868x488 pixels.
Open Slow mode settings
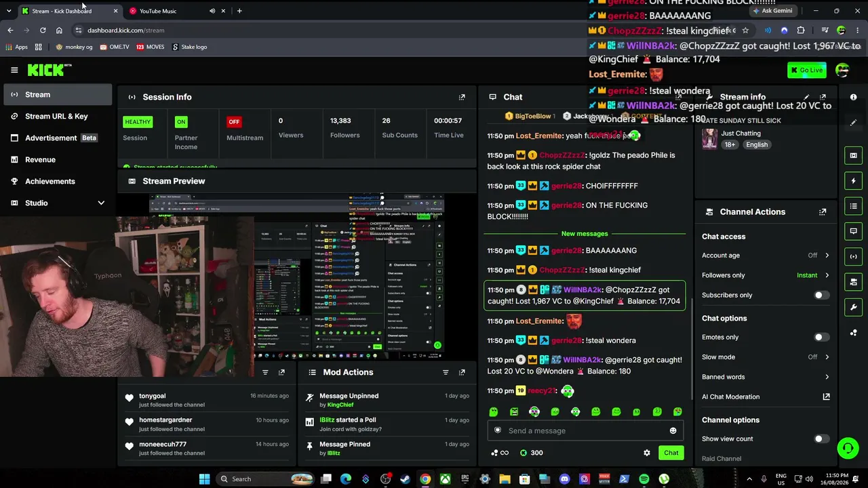(766, 357)
